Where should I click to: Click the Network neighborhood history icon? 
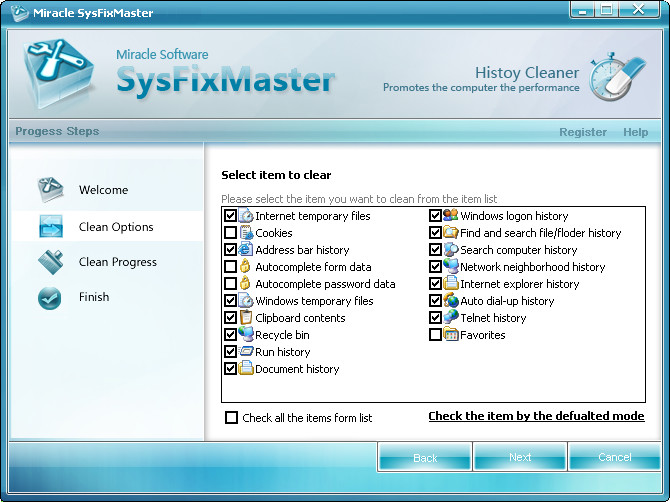(x=451, y=267)
